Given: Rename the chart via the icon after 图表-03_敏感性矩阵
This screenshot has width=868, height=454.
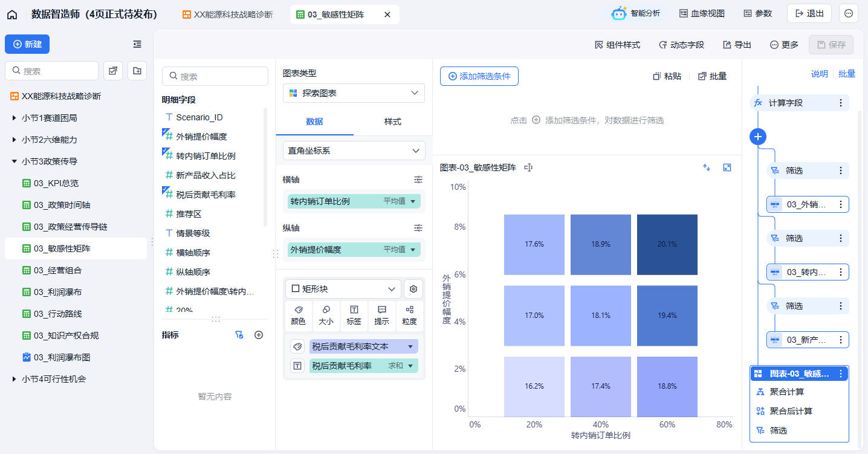Looking at the screenshot, I should [x=528, y=167].
